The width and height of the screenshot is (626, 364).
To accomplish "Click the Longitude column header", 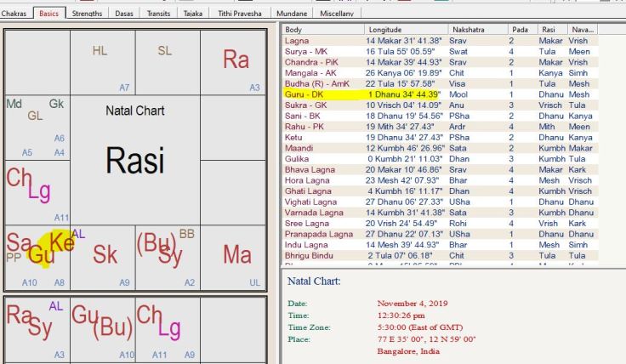I will (406, 30).
